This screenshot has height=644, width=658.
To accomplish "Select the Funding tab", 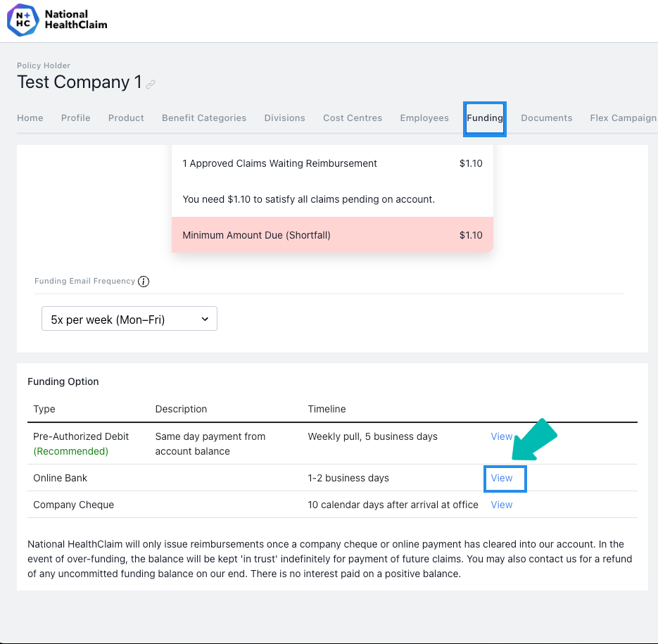I will (x=485, y=118).
